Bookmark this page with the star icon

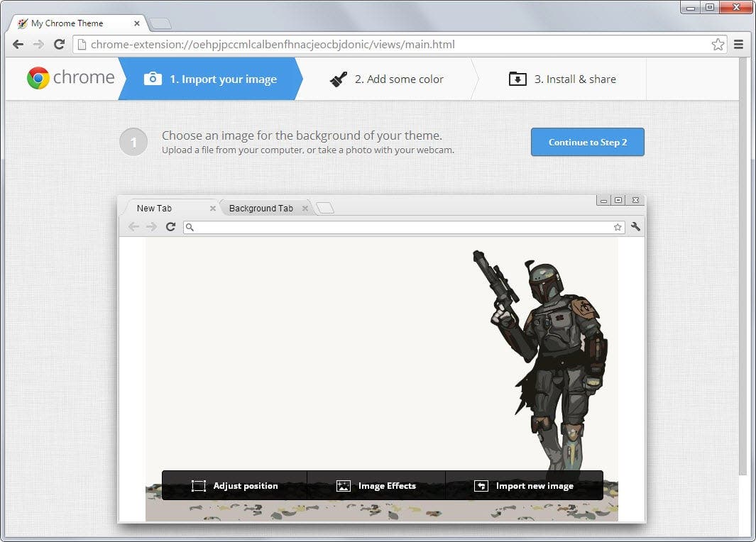[x=718, y=44]
